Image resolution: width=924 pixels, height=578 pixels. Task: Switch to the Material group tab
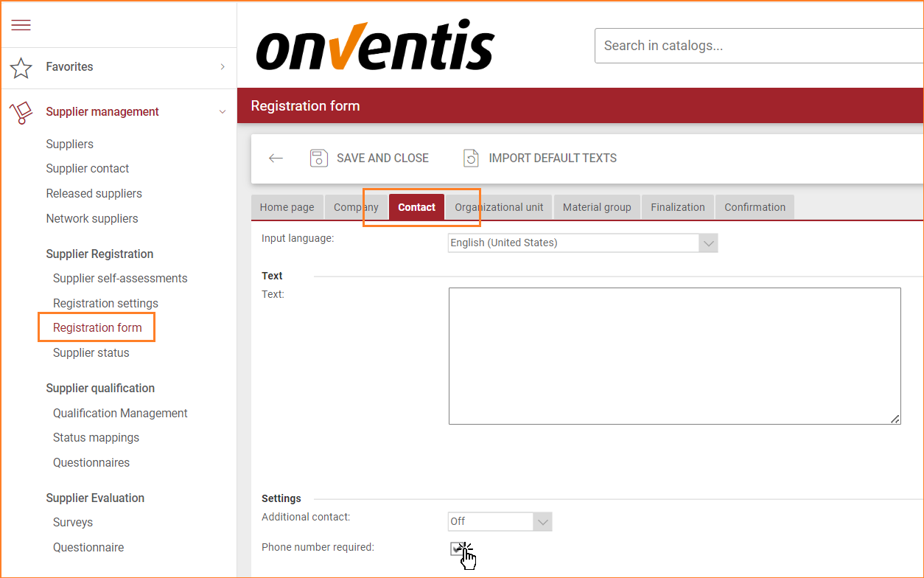pyautogui.click(x=597, y=207)
